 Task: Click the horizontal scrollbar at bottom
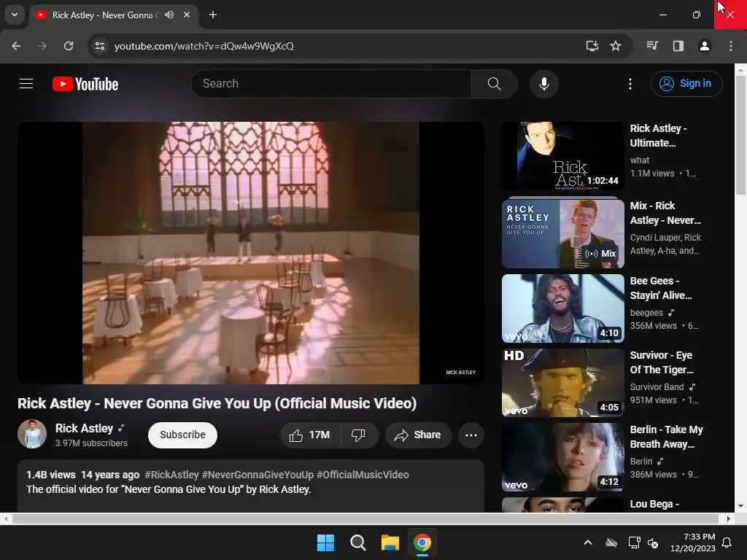pyautogui.click(x=365, y=518)
